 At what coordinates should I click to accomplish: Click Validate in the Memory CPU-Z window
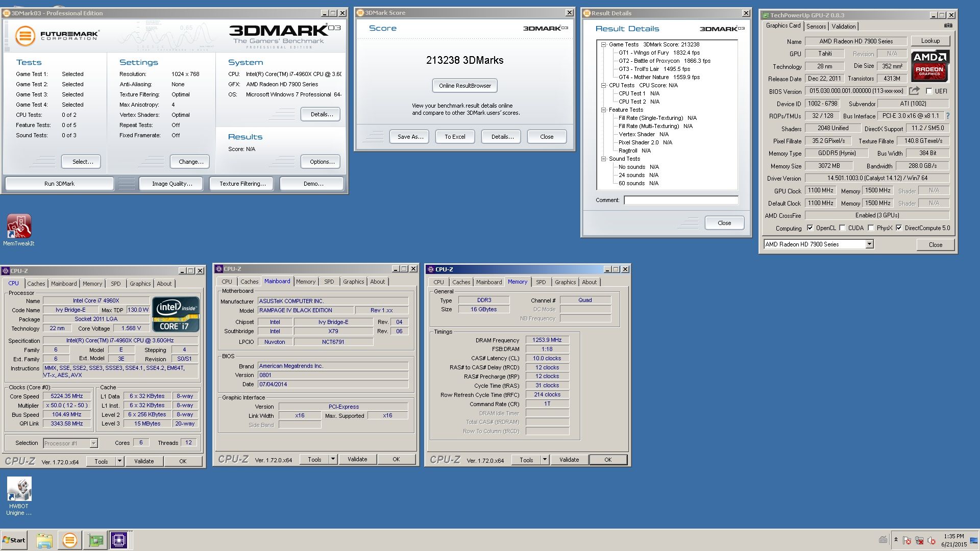(x=569, y=460)
